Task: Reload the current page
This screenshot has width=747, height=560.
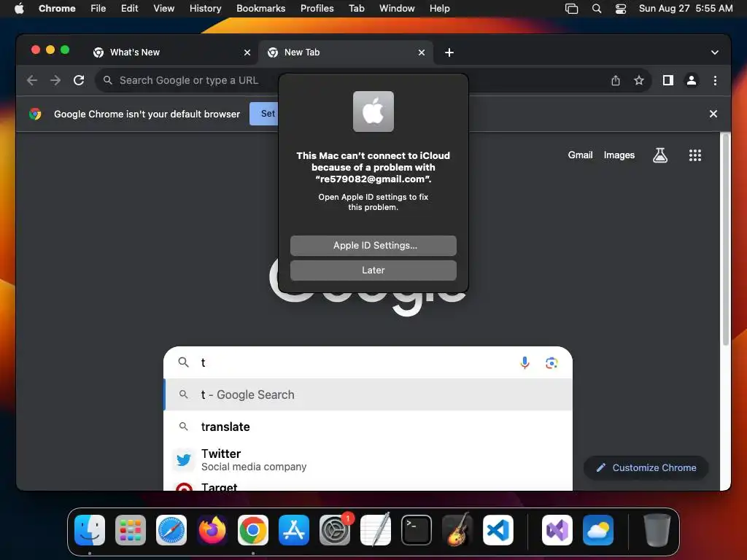Action: point(79,80)
